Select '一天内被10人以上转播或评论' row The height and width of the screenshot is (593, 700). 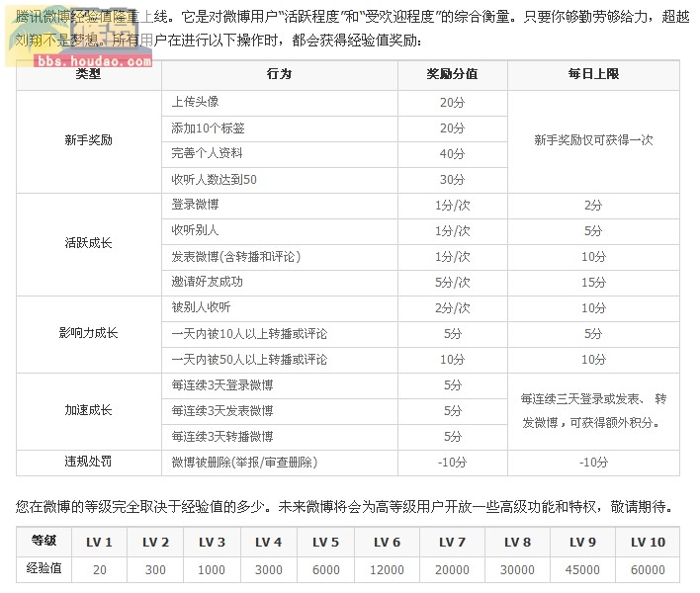[x=249, y=334]
